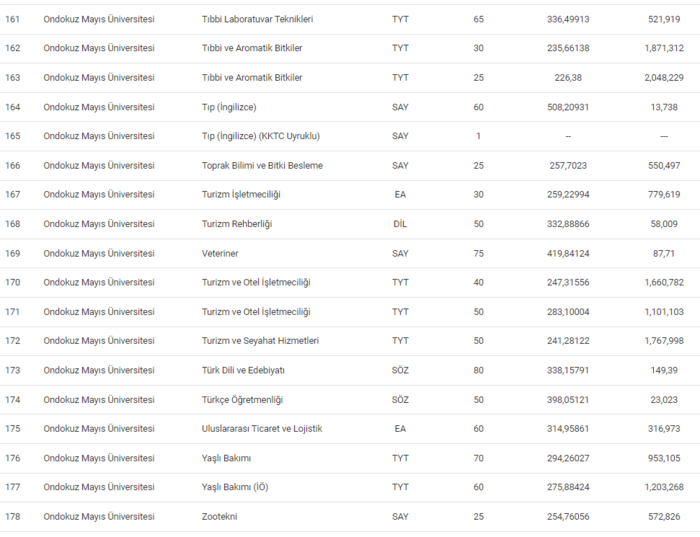Screen dimensions: 700x537
Task: Select the Veteriner program row
Action: tap(221, 253)
